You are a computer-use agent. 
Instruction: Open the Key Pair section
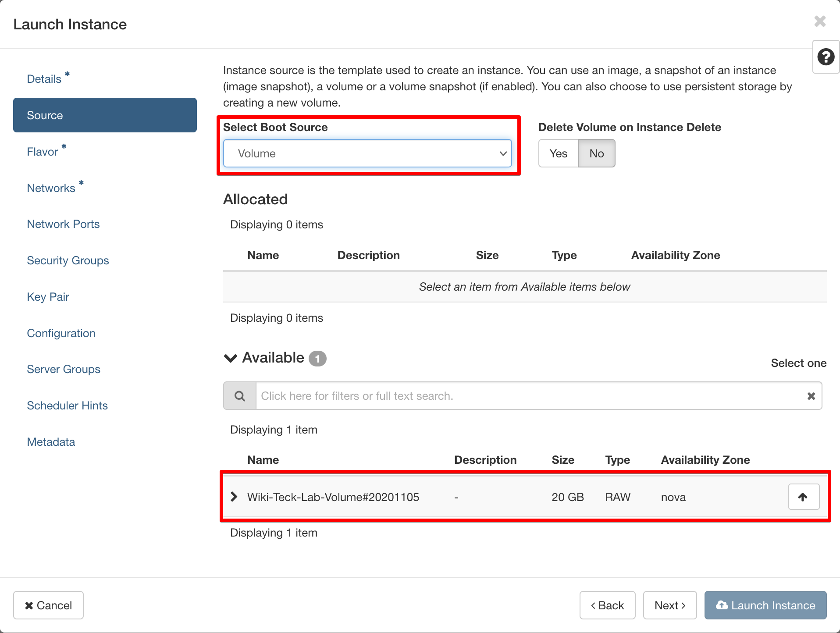click(48, 297)
